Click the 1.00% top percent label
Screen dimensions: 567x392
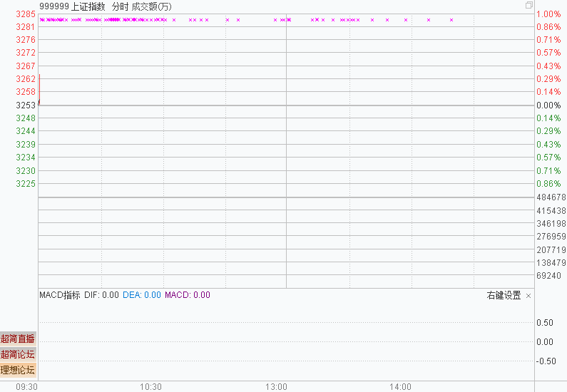point(548,14)
